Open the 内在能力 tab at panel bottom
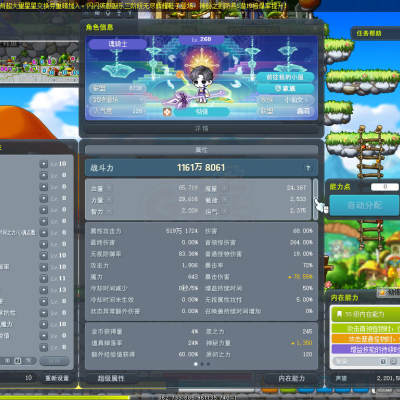The width and height of the screenshot is (400, 400). (291, 378)
